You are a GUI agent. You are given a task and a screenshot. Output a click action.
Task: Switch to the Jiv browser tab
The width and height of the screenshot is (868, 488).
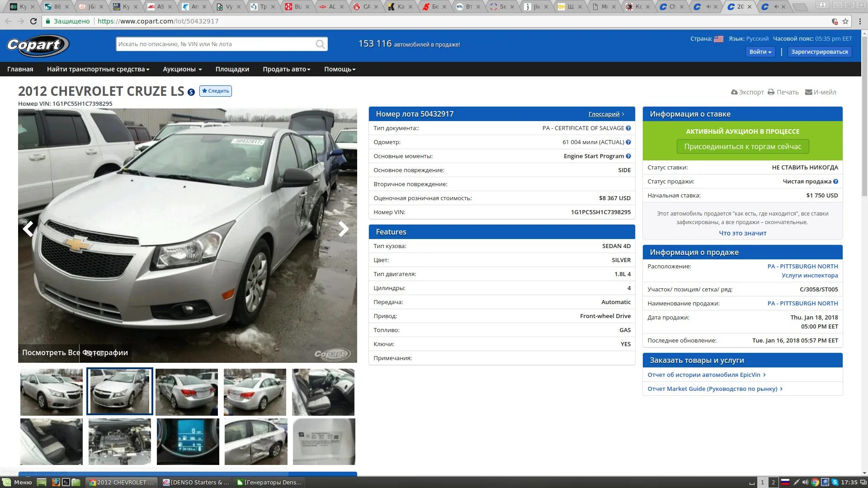[x=536, y=7]
